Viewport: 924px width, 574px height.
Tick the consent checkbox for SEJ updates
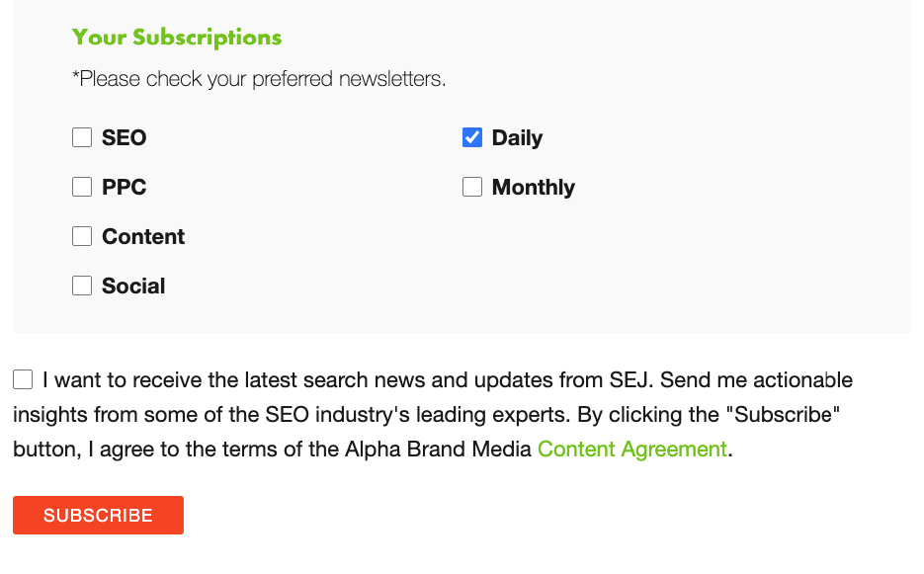point(23,379)
